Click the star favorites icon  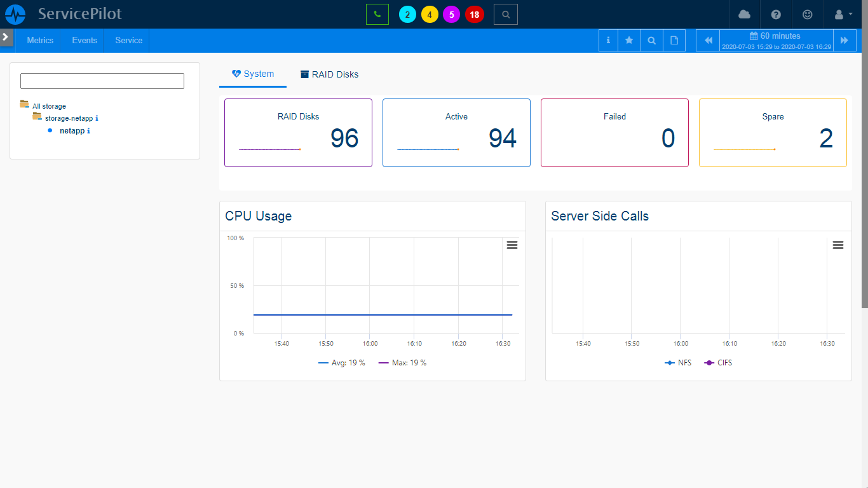click(x=629, y=39)
